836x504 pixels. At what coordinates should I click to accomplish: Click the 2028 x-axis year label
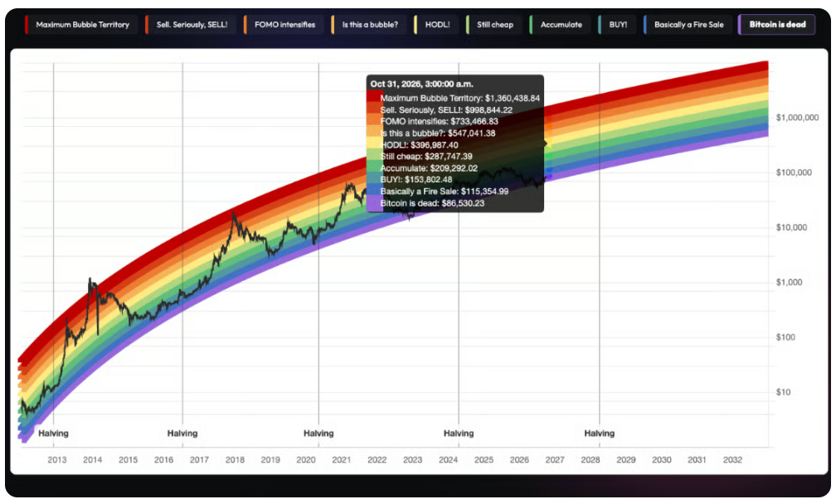(x=591, y=459)
